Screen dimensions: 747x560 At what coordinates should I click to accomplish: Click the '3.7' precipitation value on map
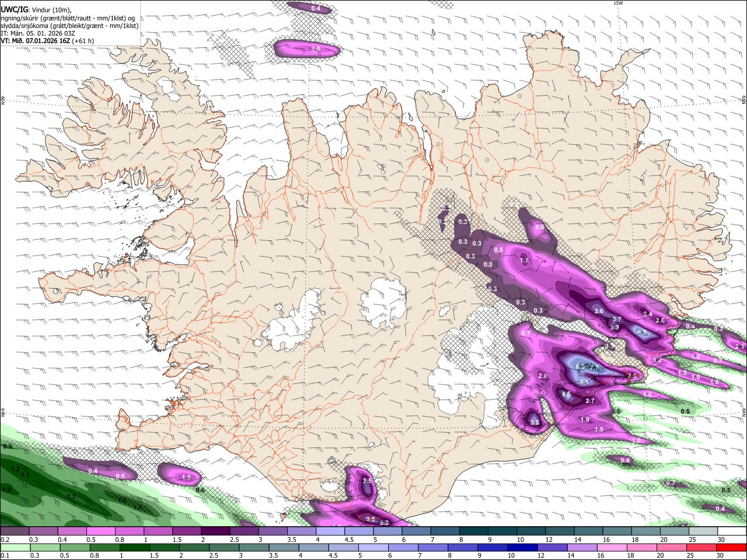click(x=617, y=320)
